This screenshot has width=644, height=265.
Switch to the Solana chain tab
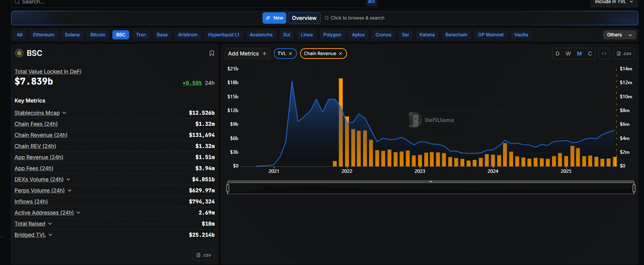(72, 35)
